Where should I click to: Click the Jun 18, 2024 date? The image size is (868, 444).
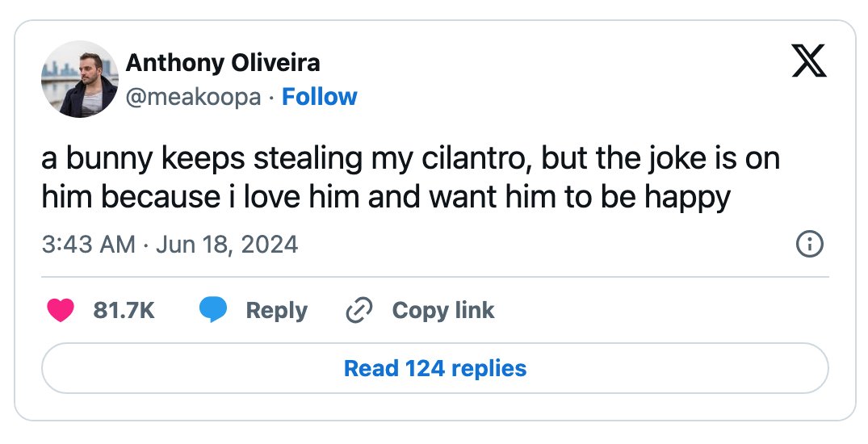click(227, 244)
